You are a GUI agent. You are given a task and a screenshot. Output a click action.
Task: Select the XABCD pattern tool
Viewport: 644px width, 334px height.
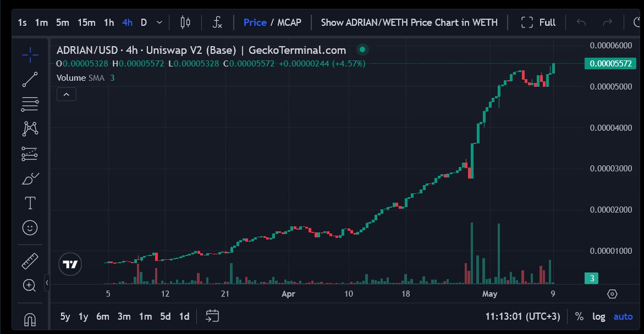[30, 129]
